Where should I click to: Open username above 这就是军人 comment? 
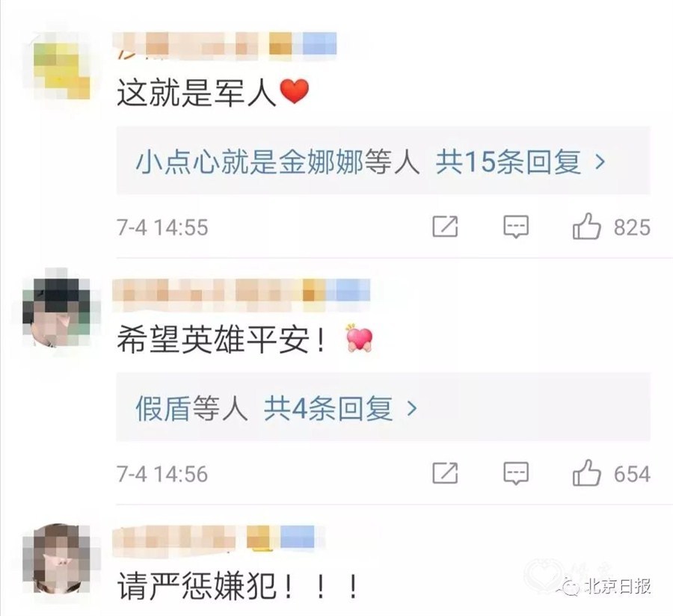(224, 45)
